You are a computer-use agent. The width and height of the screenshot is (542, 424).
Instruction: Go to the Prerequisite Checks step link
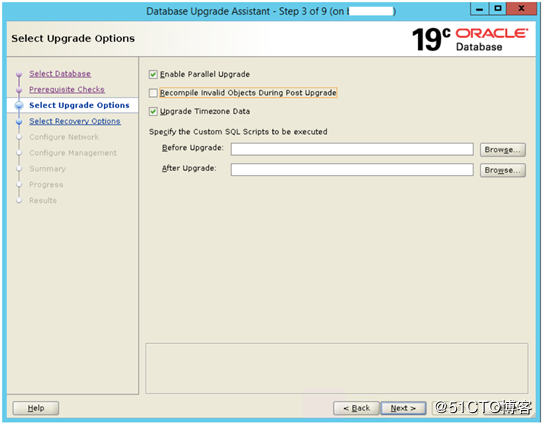[67, 89]
